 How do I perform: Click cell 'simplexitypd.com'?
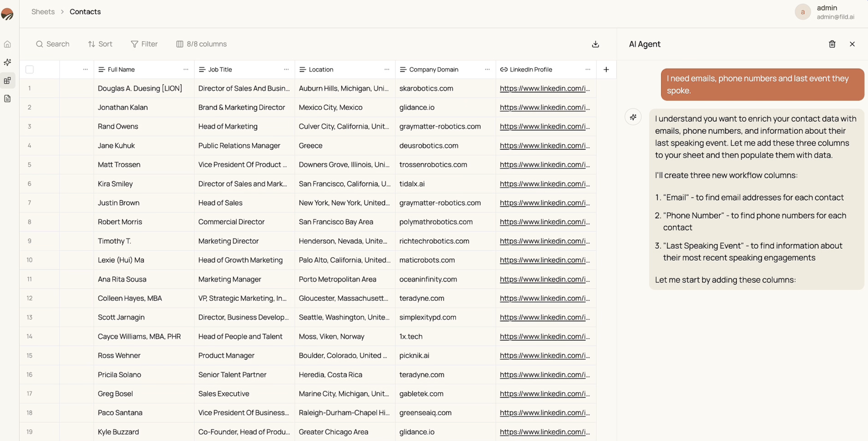445,317
